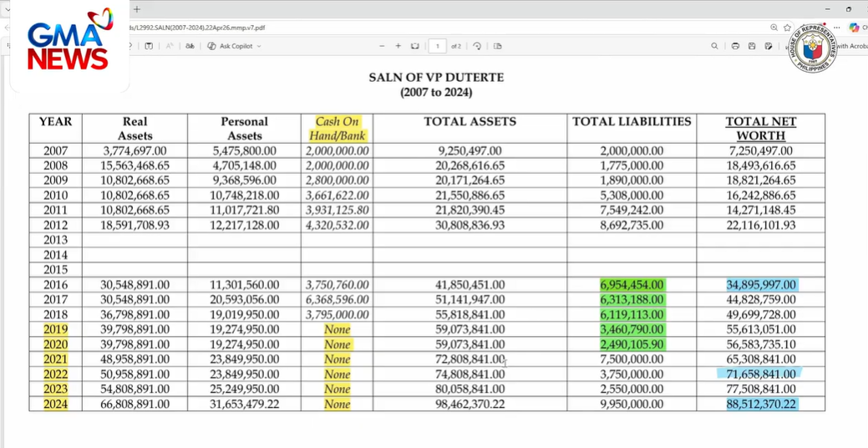The image size is (868, 448).
Task: Click total assets value 98,462,370.22
Action: tap(470, 405)
